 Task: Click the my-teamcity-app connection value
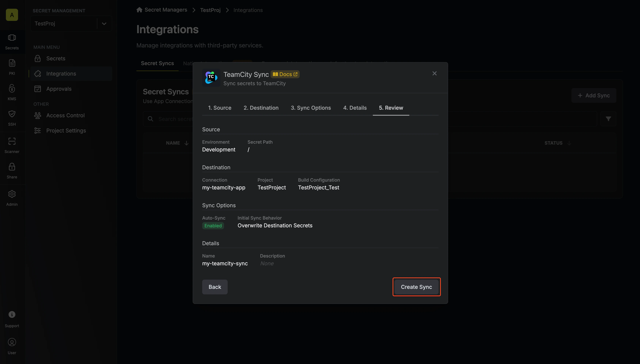click(x=224, y=188)
